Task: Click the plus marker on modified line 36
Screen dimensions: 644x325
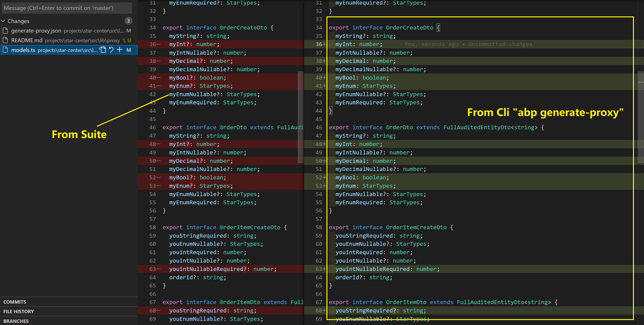Action: click(x=325, y=44)
